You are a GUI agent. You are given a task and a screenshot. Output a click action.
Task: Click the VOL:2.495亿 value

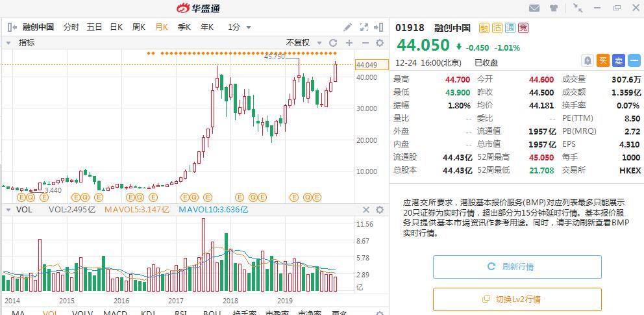[72, 210]
